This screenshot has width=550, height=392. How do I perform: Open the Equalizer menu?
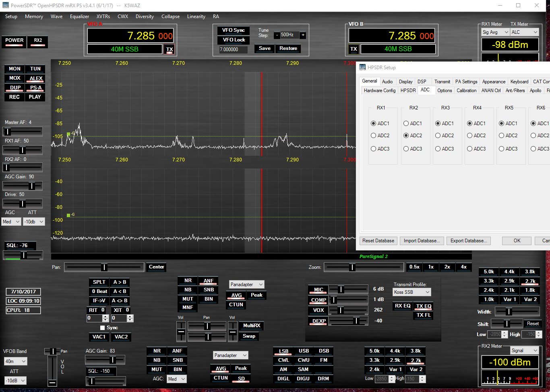pos(79,17)
